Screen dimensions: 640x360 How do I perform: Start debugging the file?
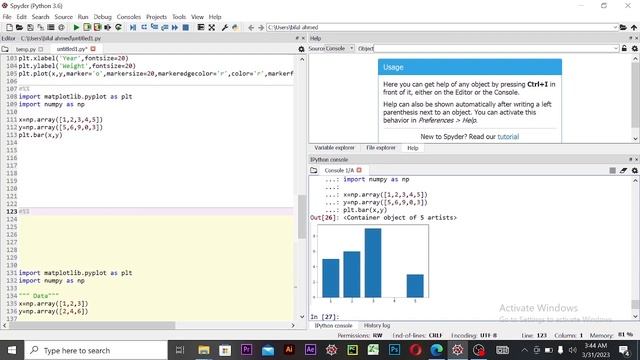click(133, 27)
